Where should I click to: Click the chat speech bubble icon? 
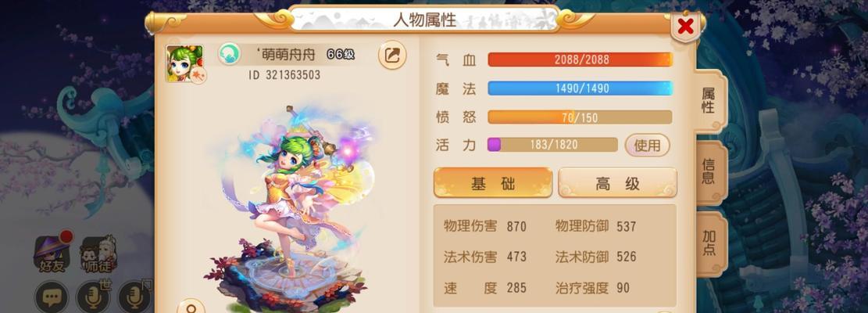(52, 297)
